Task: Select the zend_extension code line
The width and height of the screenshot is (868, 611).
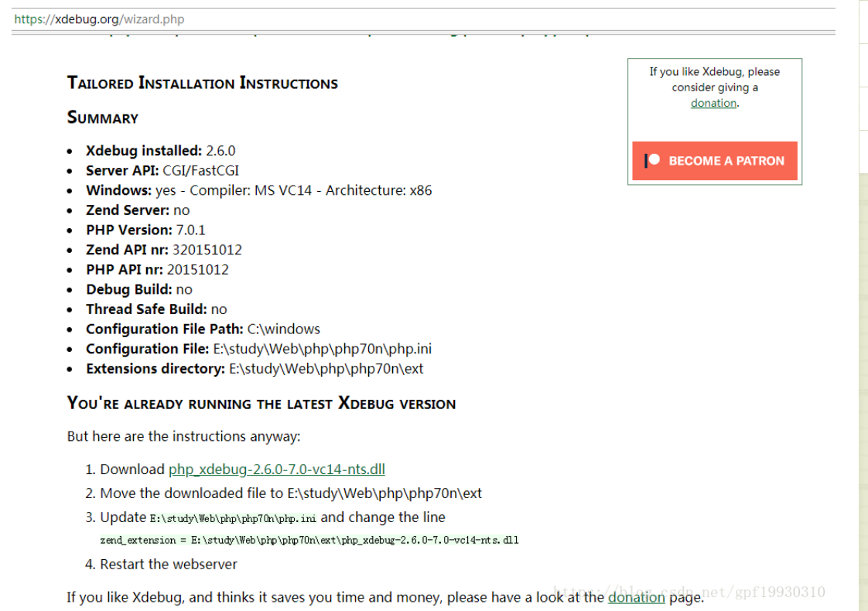Action: point(309,540)
